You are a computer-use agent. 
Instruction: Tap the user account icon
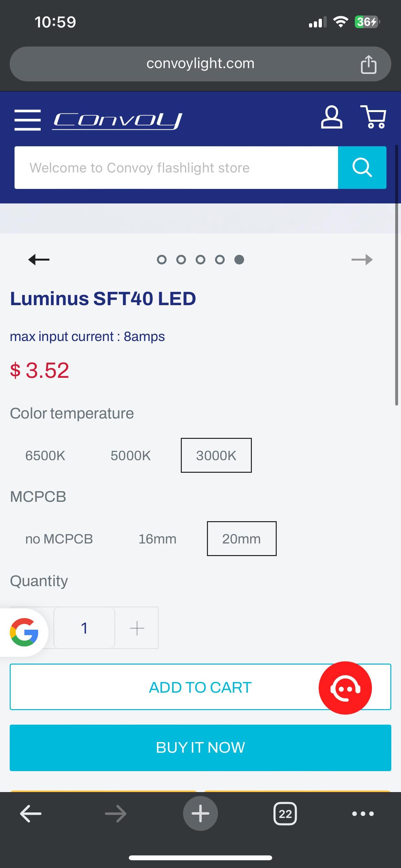point(331,118)
